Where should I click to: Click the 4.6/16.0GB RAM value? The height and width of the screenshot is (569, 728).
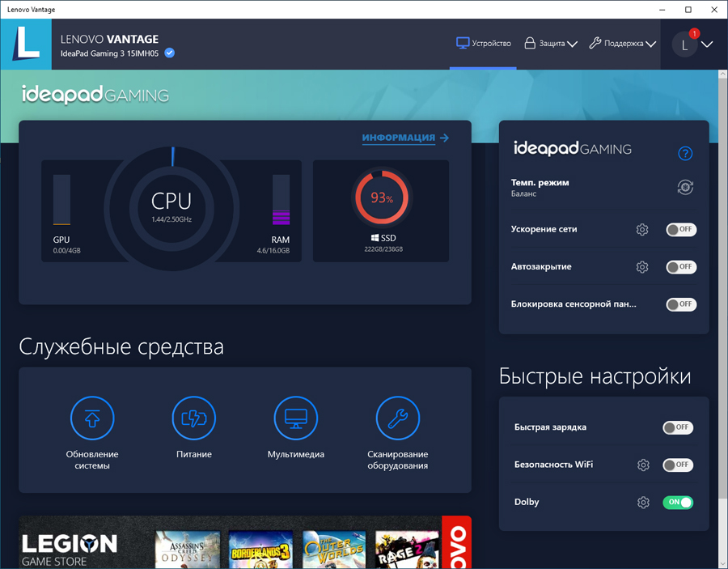point(273,251)
